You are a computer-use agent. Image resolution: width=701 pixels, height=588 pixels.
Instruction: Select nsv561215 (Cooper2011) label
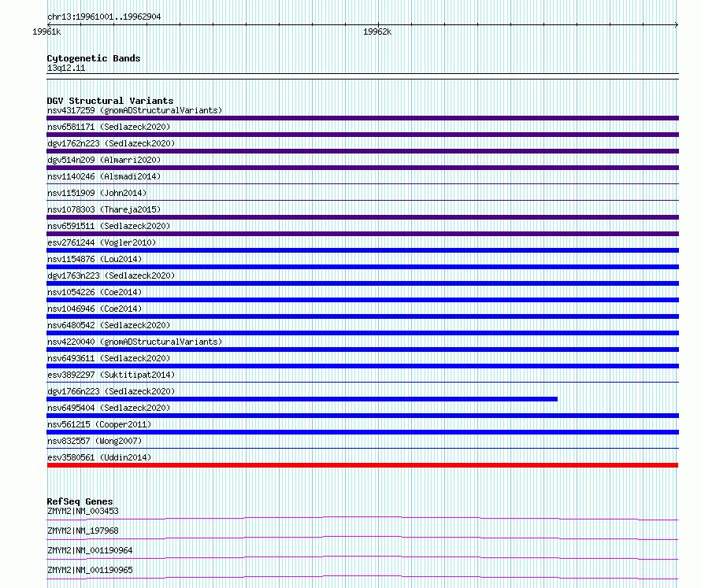(99, 424)
